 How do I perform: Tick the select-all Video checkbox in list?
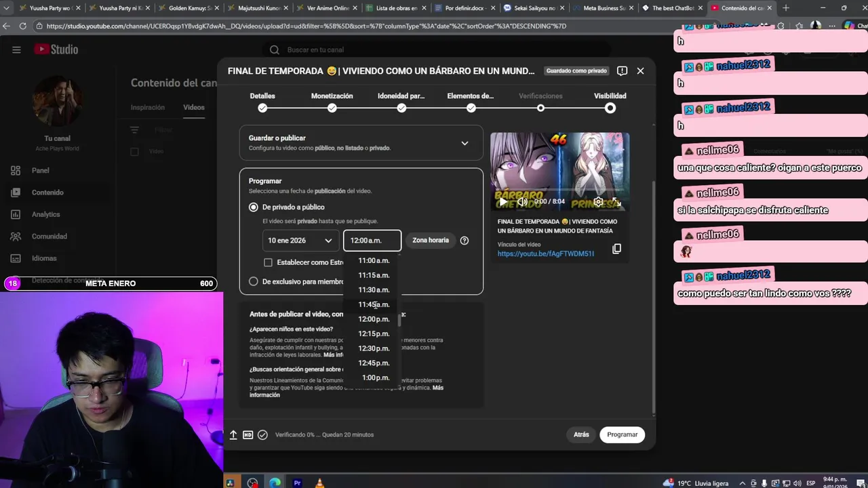[134, 151]
